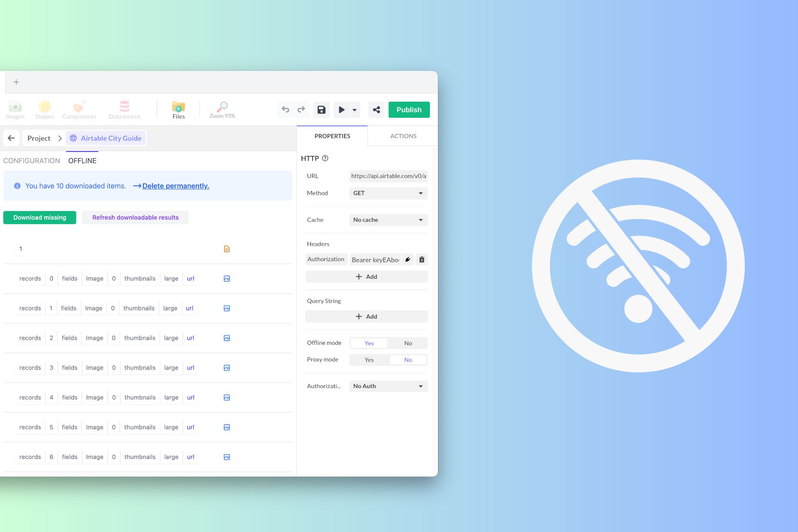This screenshot has width=798, height=532.
Task: Click the URL input field
Action: click(x=388, y=176)
